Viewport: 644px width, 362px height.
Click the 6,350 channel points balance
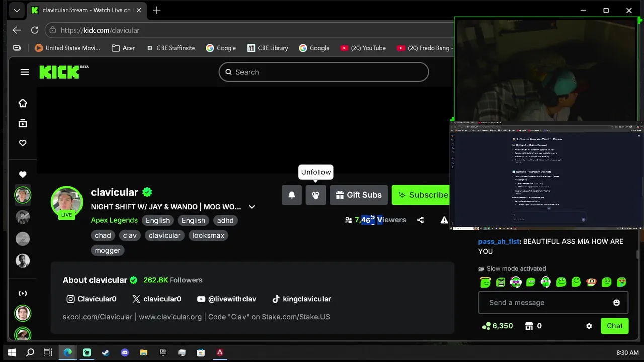tap(497, 326)
